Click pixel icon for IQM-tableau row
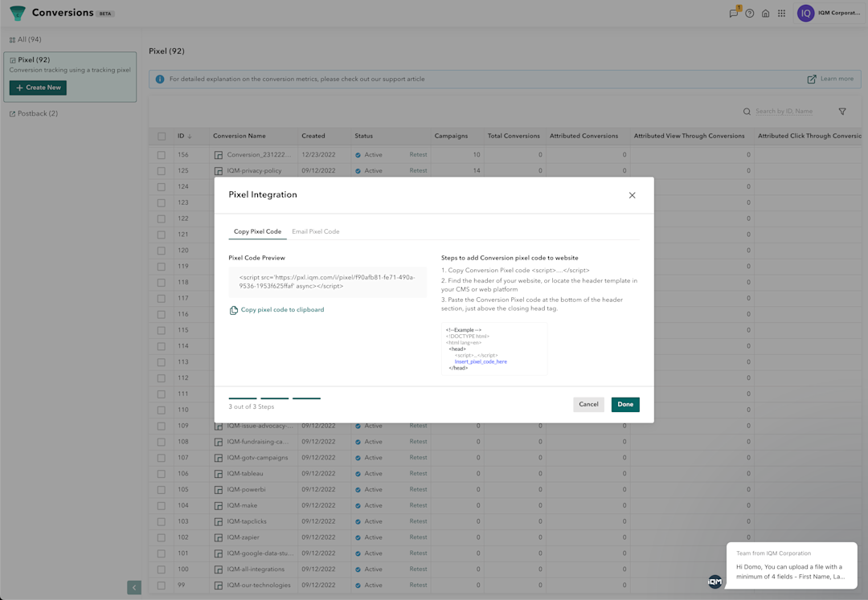This screenshot has height=600, width=868. 219,474
